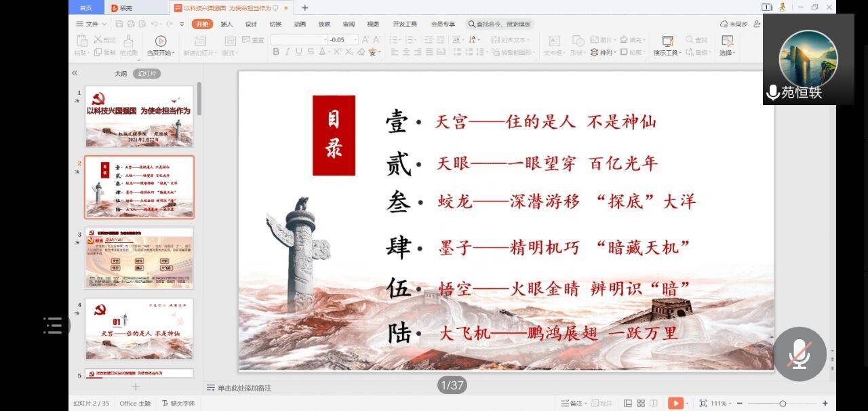Increase font size with larger A icon
Image resolution: width=868 pixels, height=411 pixels.
[366, 40]
